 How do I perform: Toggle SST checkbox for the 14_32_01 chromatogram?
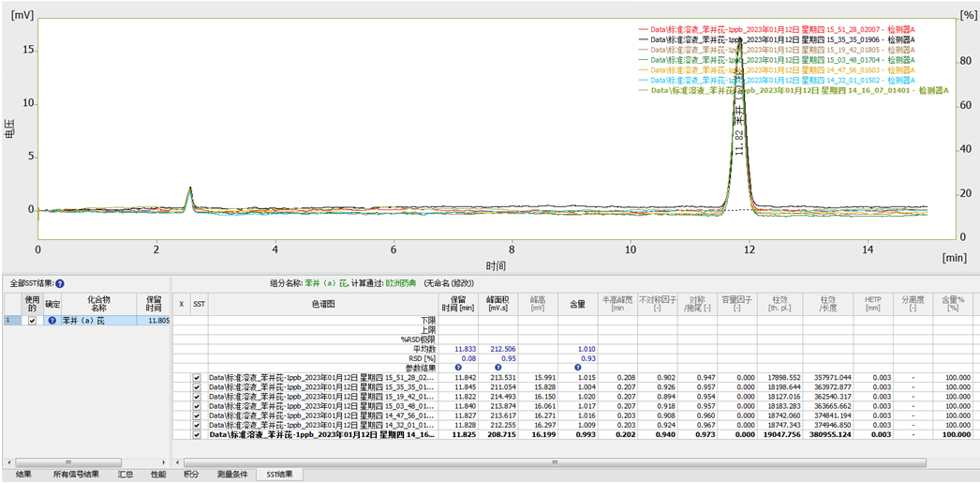tap(197, 425)
